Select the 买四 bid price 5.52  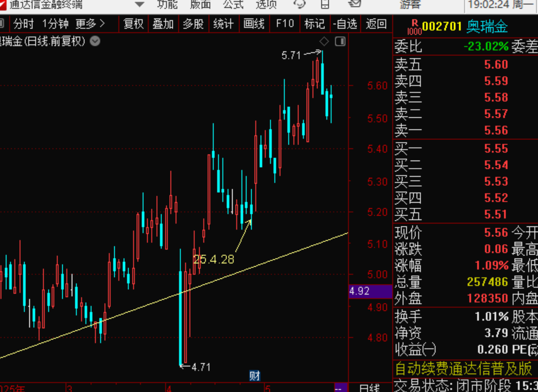point(496,198)
